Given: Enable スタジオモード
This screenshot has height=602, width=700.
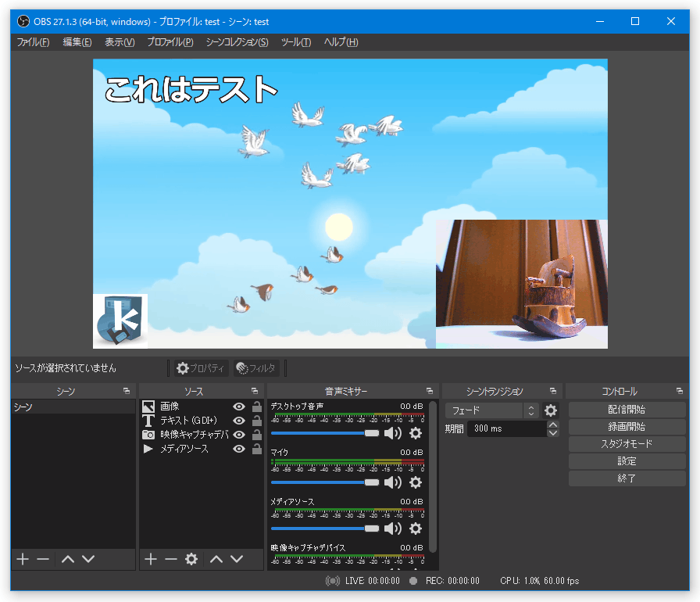Looking at the screenshot, I should [x=627, y=444].
